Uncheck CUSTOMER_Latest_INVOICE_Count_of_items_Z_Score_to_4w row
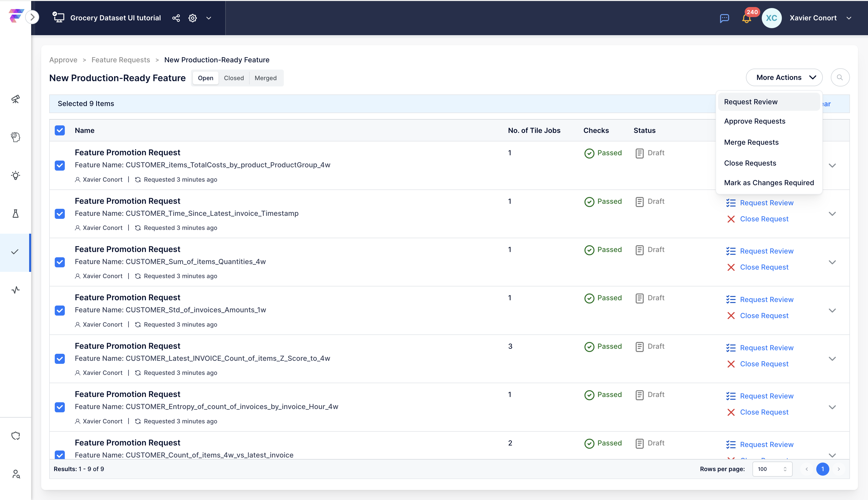Image resolution: width=868 pixels, height=500 pixels. click(x=60, y=359)
